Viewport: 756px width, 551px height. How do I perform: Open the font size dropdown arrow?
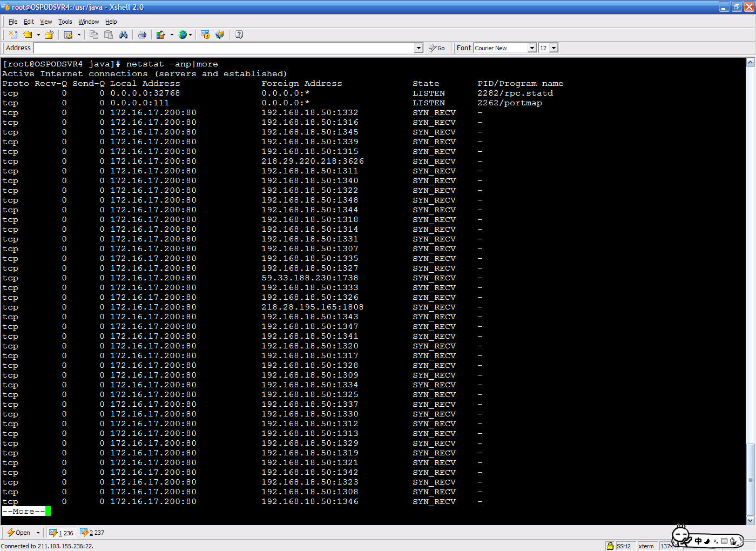[x=553, y=48]
